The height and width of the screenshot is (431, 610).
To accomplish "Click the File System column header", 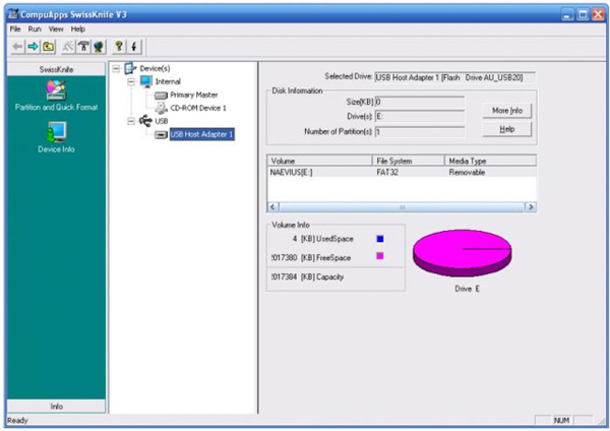I will [408, 161].
